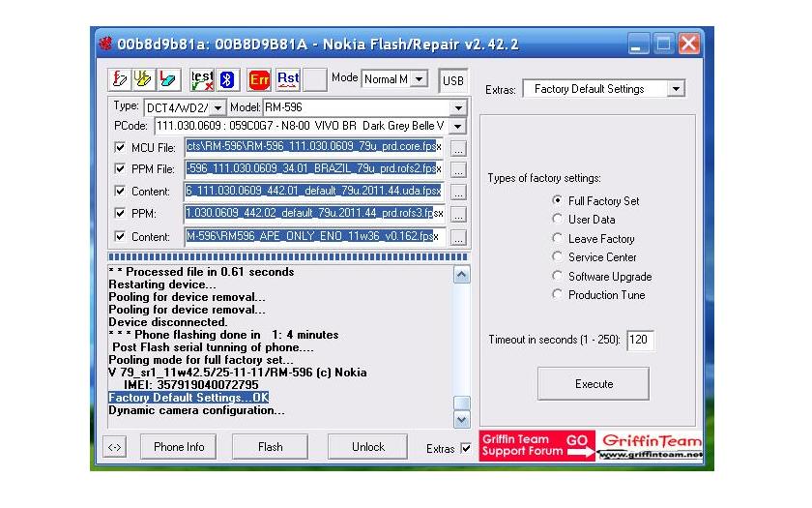
Task: Browse for the uda.fpsx Content file
Action: [458, 193]
